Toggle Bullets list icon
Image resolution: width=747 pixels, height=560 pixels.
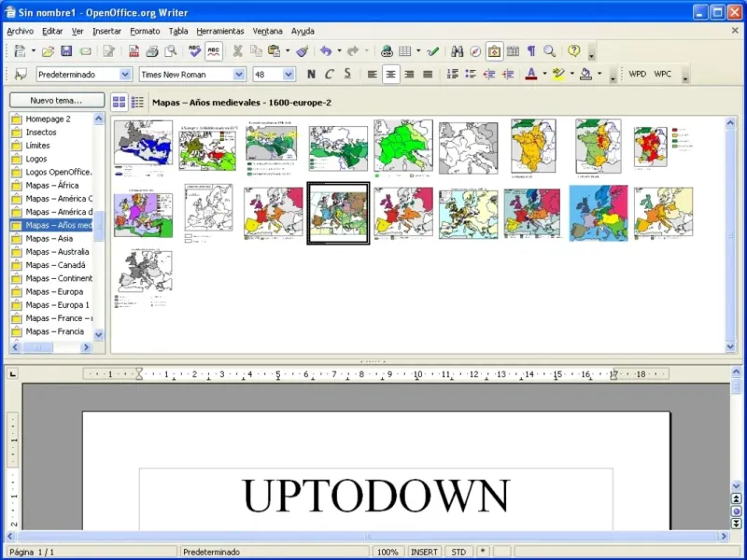471,74
